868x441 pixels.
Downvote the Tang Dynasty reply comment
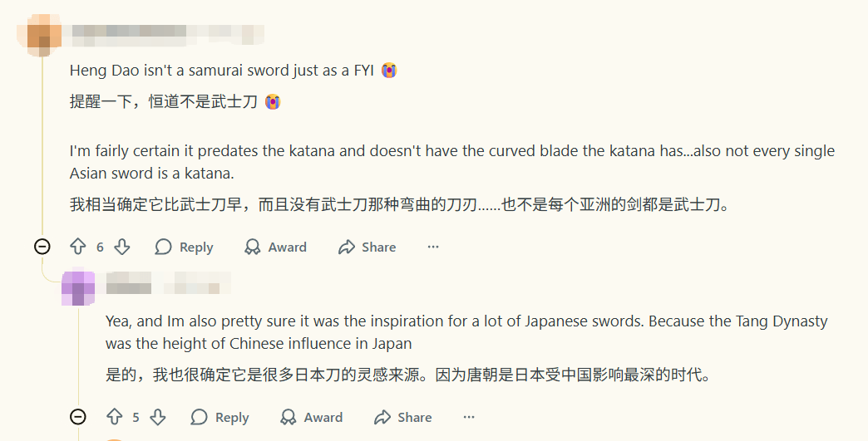point(157,417)
